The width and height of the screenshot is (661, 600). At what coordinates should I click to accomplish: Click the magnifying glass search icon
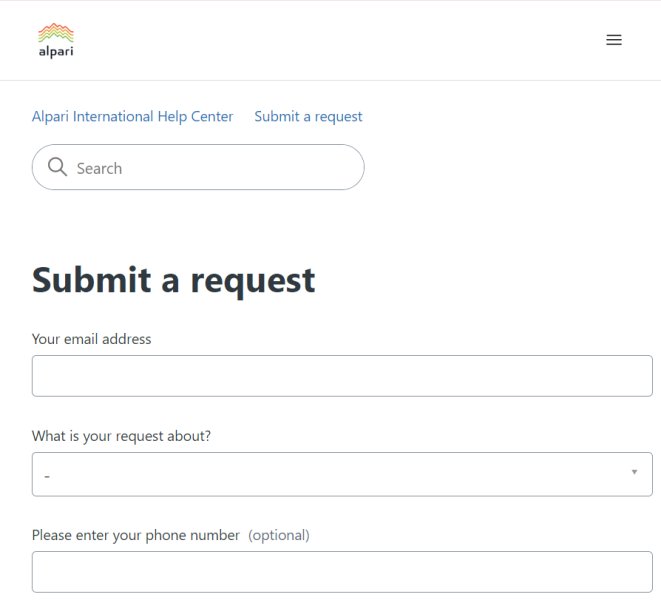click(57, 167)
